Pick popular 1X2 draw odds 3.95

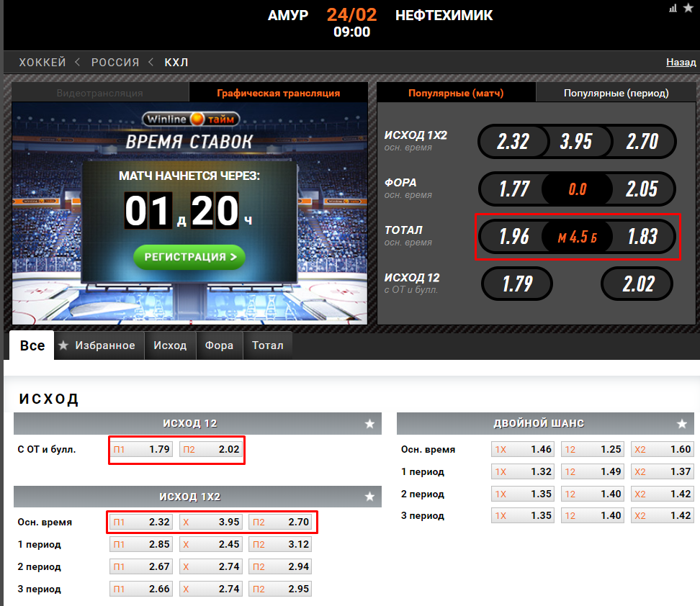576,142
